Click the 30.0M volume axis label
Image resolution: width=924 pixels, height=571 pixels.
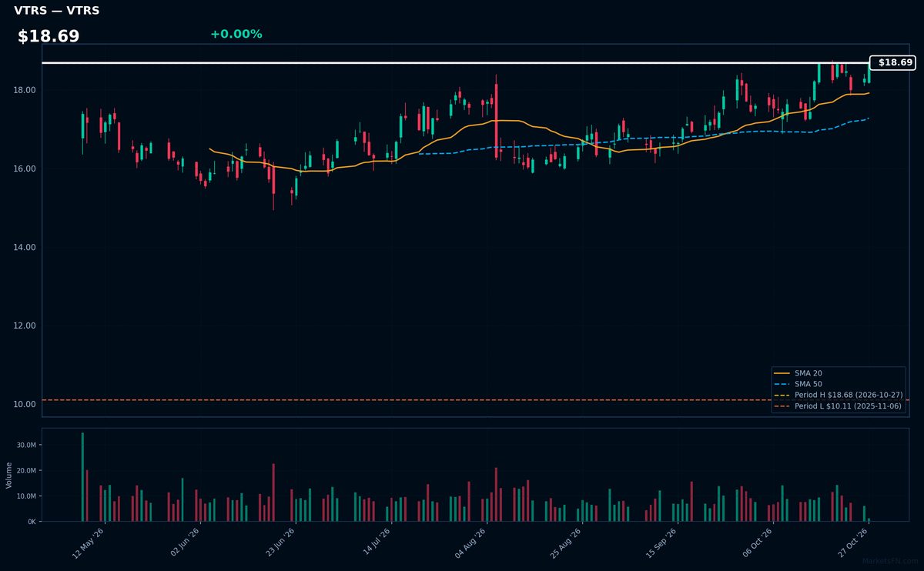pyautogui.click(x=26, y=445)
